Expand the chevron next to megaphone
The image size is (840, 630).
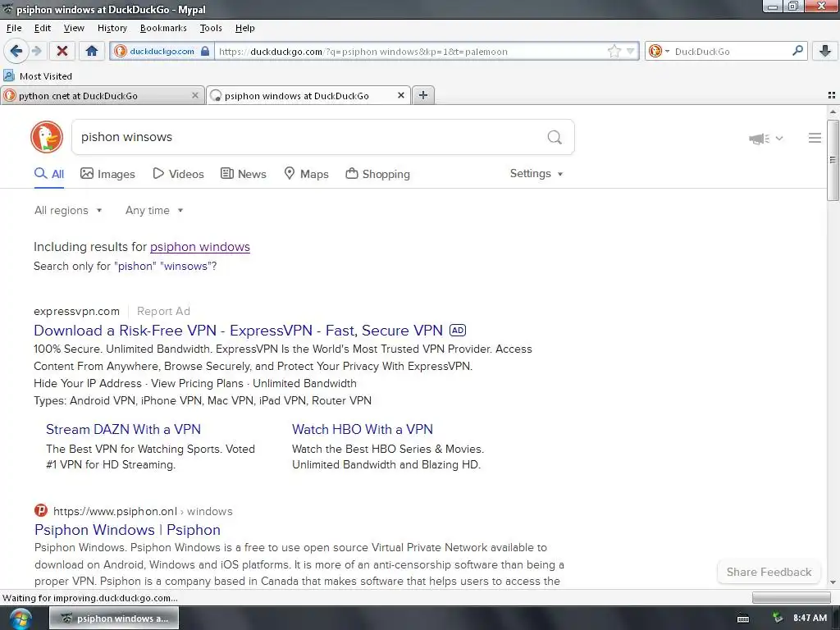tap(779, 138)
